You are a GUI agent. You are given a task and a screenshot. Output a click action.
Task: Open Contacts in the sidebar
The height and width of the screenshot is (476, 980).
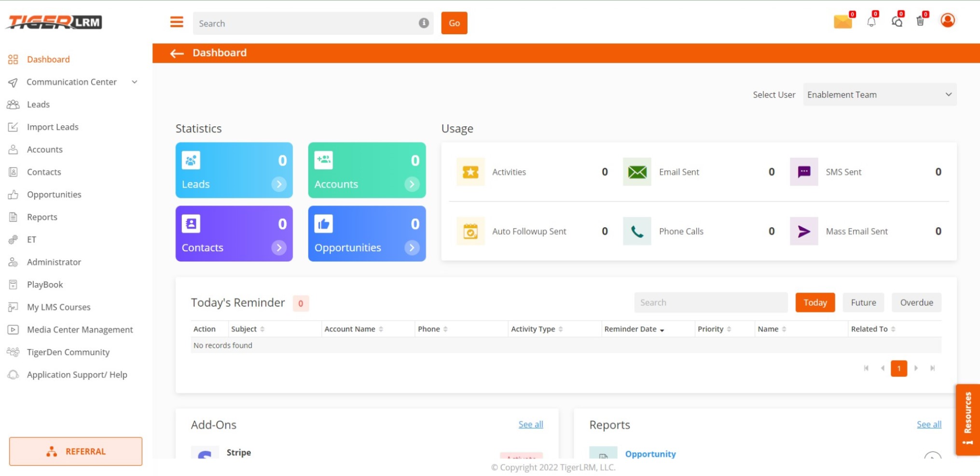tap(44, 172)
